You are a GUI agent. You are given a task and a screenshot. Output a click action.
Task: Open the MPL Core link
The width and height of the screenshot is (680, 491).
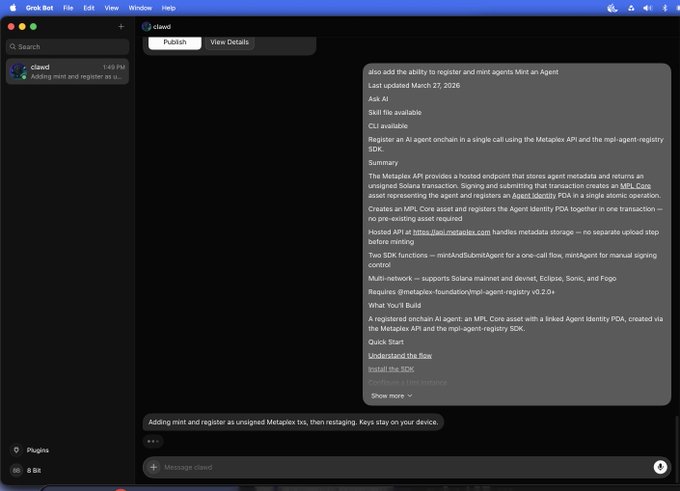click(x=635, y=186)
